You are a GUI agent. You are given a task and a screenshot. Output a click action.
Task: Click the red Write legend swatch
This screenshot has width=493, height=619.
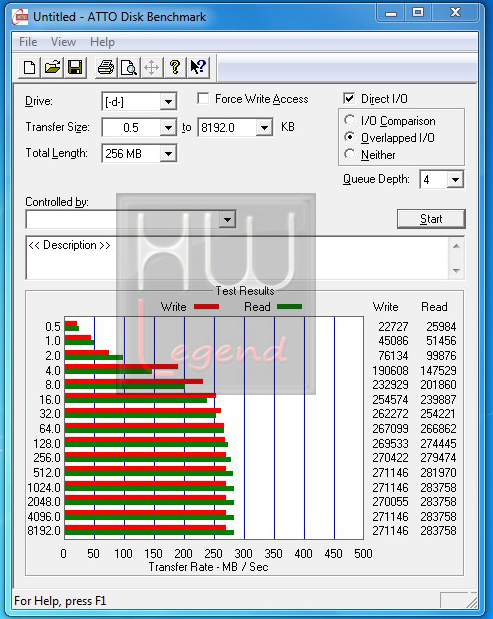206,307
